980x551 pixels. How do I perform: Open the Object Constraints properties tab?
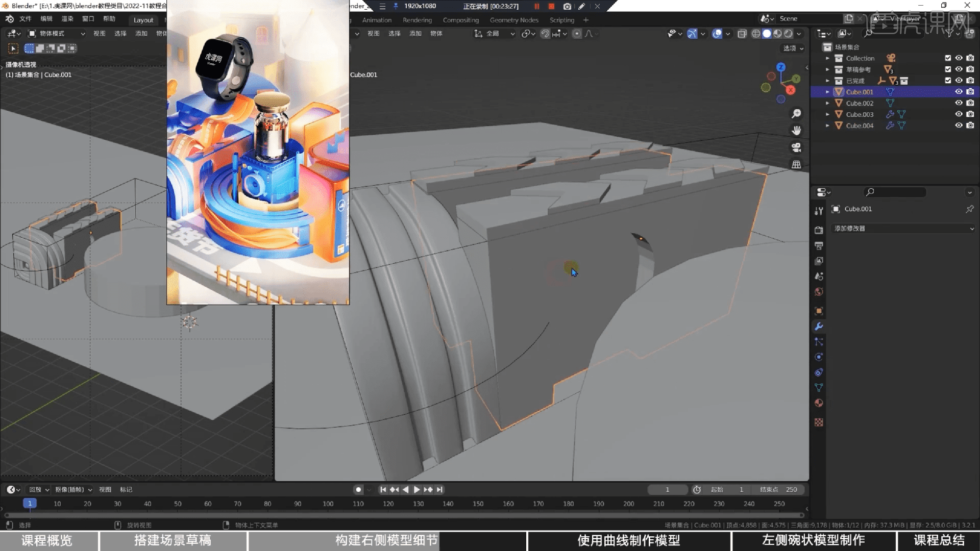point(819,372)
